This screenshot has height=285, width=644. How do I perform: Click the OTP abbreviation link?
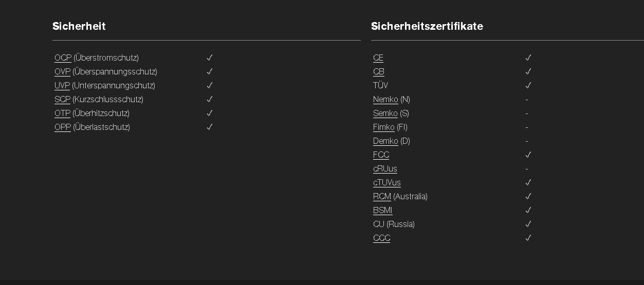[x=62, y=113]
